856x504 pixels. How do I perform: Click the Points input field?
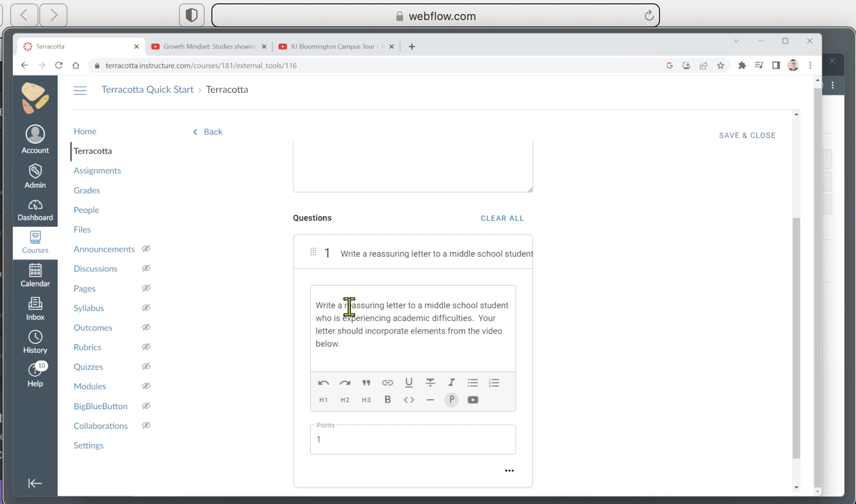[x=413, y=439]
